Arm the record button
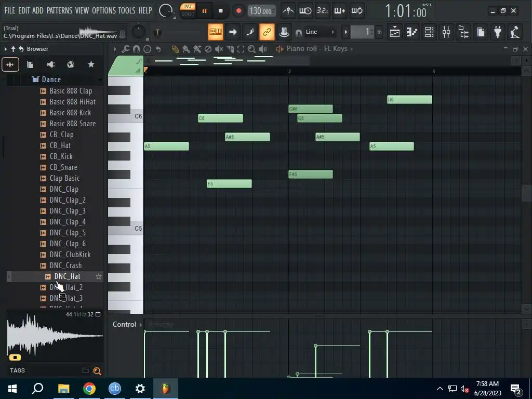 point(238,11)
